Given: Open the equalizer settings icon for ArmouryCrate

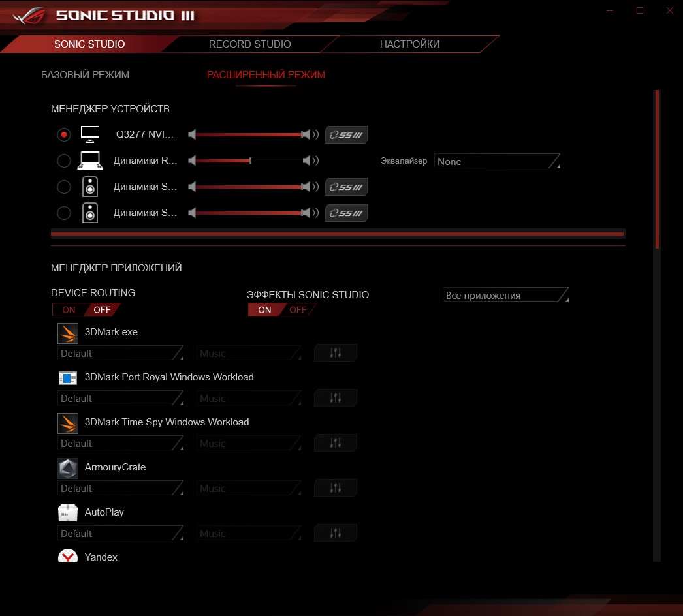Looking at the screenshot, I should point(336,488).
